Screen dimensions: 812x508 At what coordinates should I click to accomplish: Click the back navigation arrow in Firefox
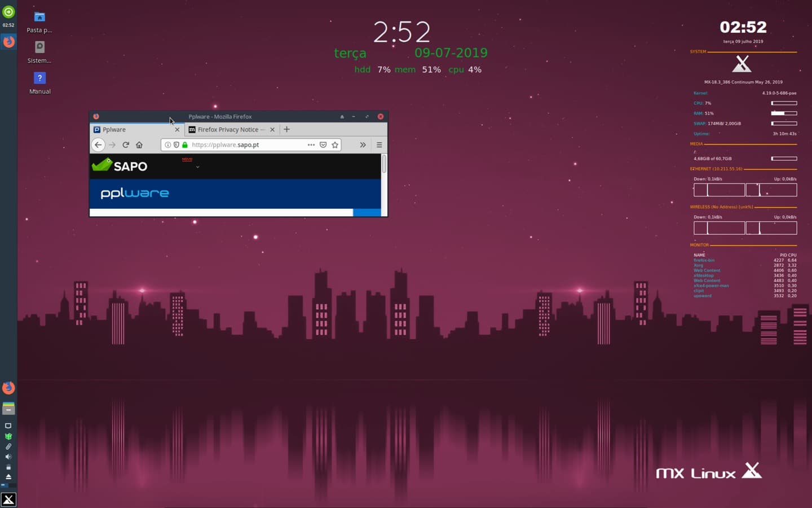pos(98,144)
